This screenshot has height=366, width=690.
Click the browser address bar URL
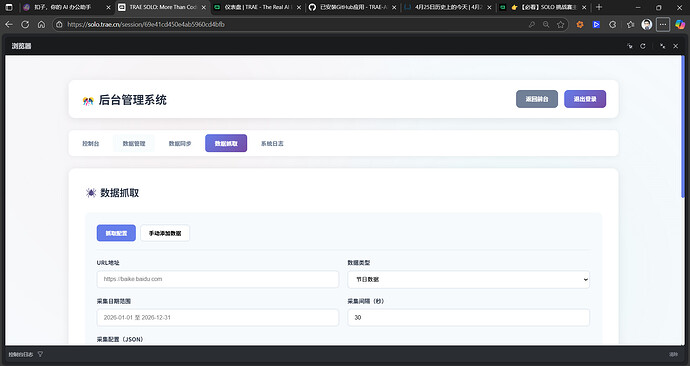tap(146, 25)
